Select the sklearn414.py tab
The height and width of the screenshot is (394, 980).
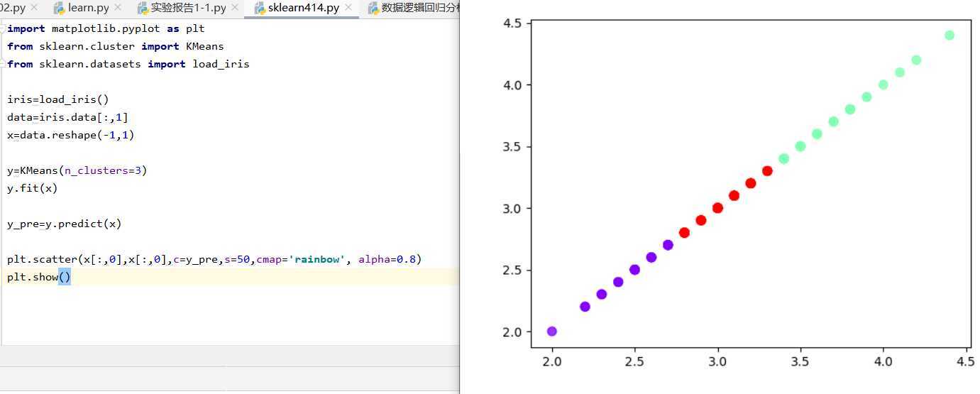(303, 9)
